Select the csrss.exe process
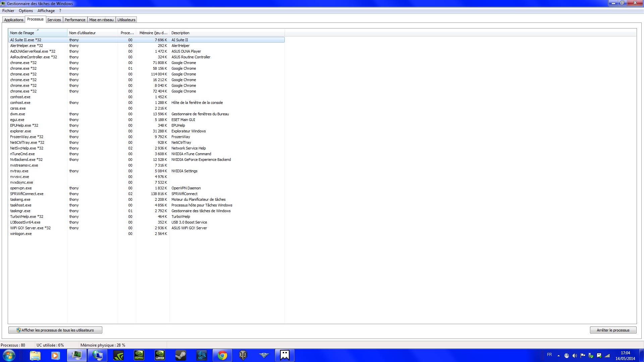644x362 pixels. (x=146, y=108)
